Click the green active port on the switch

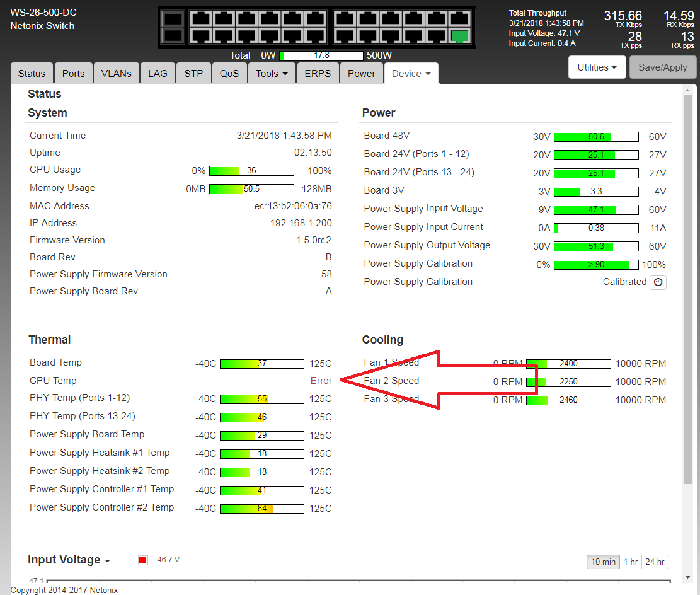pyautogui.click(x=461, y=36)
